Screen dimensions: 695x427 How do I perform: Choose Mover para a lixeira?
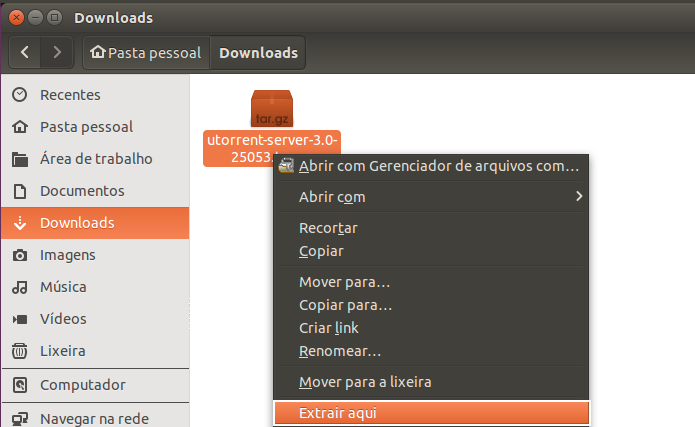coord(431,382)
